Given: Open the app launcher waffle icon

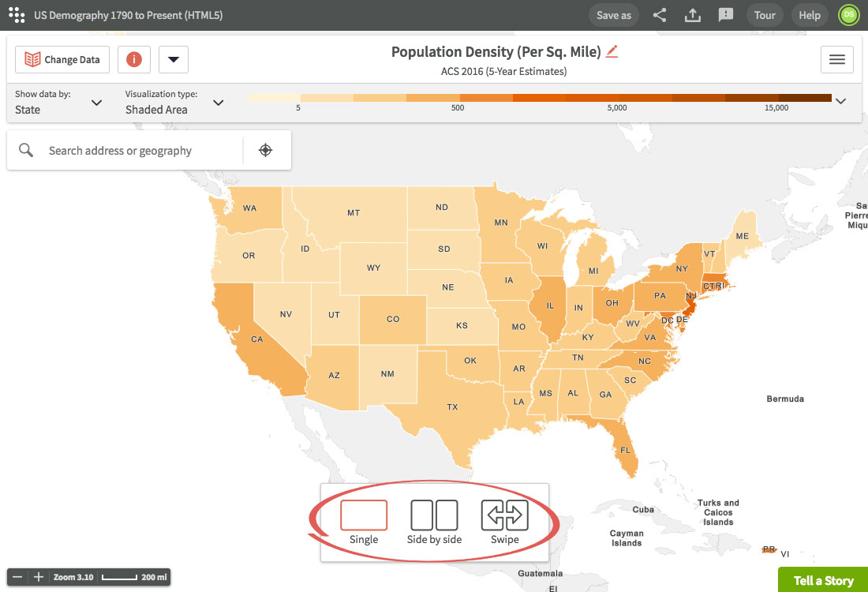Looking at the screenshot, I should (17, 15).
